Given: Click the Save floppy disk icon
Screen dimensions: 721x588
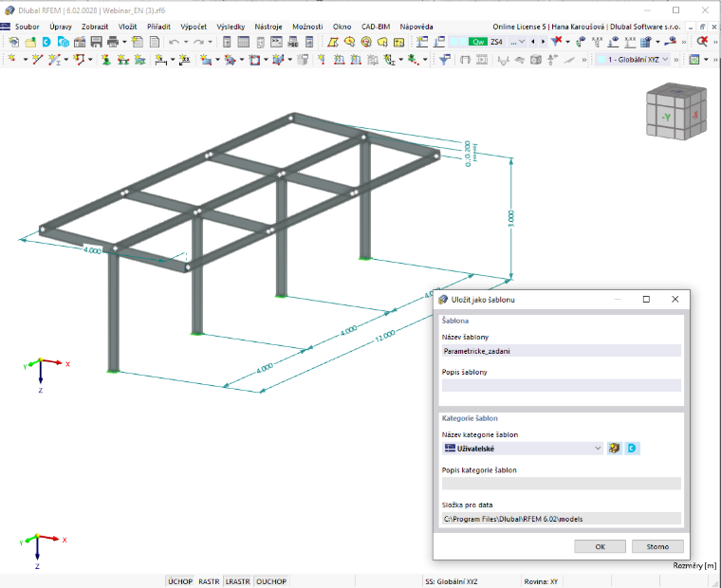Looking at the screenshot, I should tap(96, 42).
